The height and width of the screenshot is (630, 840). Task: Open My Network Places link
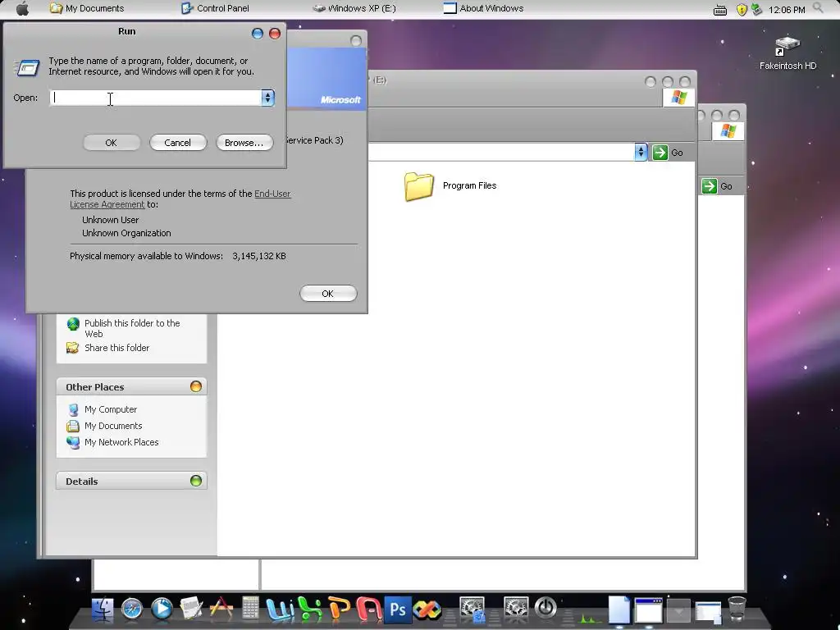112,442
